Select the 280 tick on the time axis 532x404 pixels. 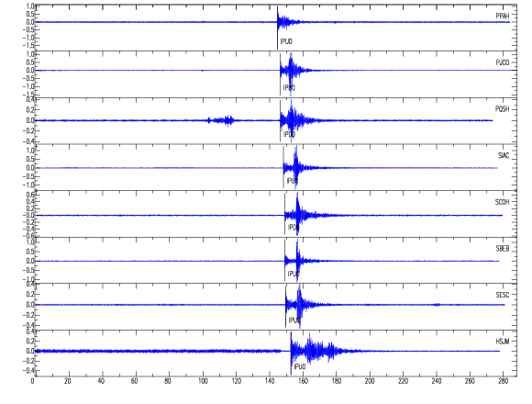pyautogui.click(x=504, y=381)
